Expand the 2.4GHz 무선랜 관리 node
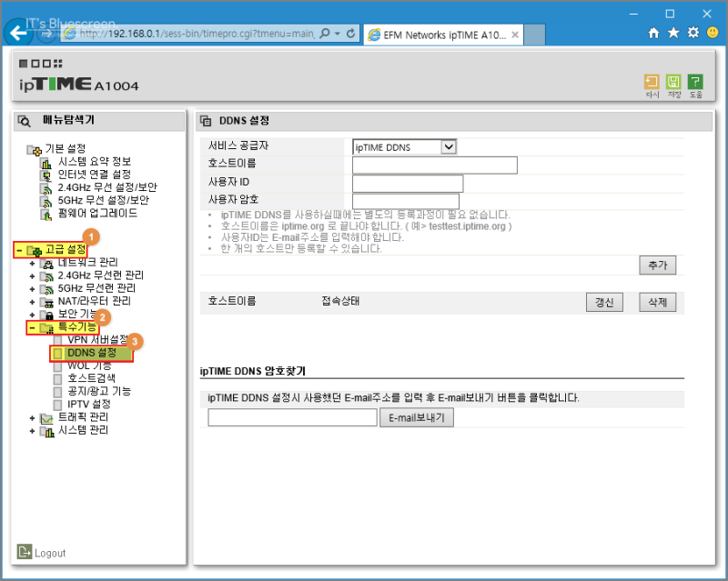The height and width of the screenshot is (581, 728). 32,276
